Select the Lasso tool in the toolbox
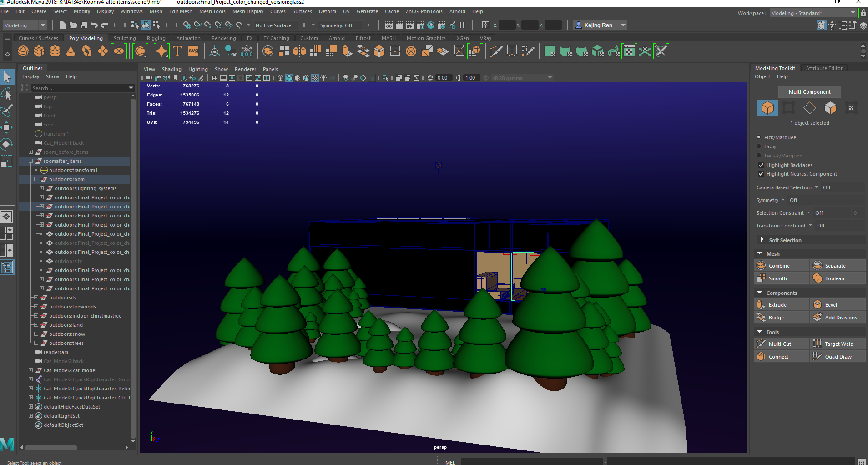Image resolution: width=868 pixels, height=465 pixels. (7, 94)
